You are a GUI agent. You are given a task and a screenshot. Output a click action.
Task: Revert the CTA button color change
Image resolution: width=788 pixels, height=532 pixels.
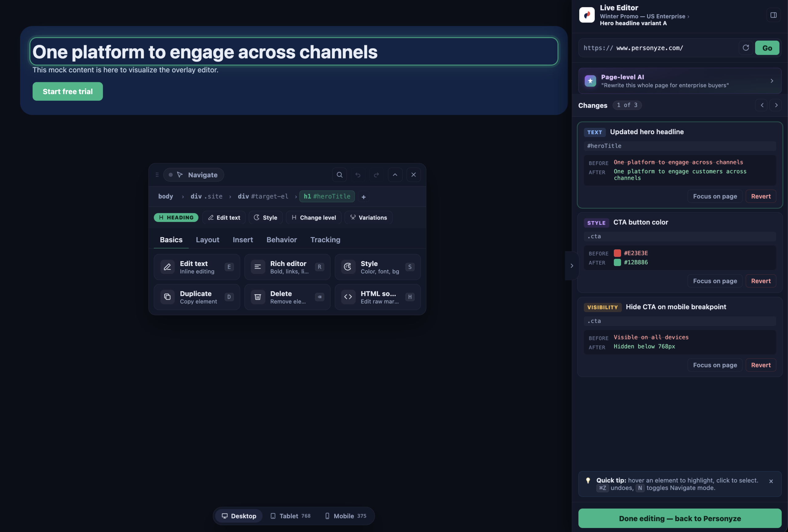[x=761, y=281]
